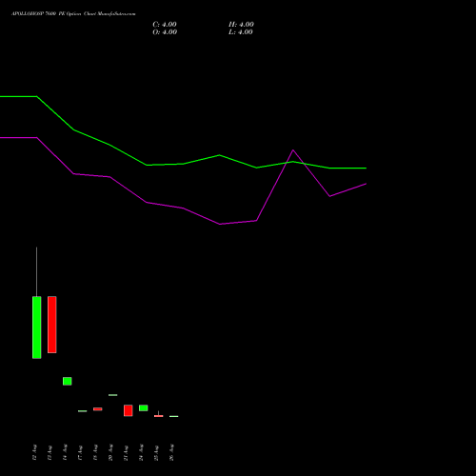
Task: Click the '18 Aug' date label
Action: pyautogui.click(x=95, y=453)
